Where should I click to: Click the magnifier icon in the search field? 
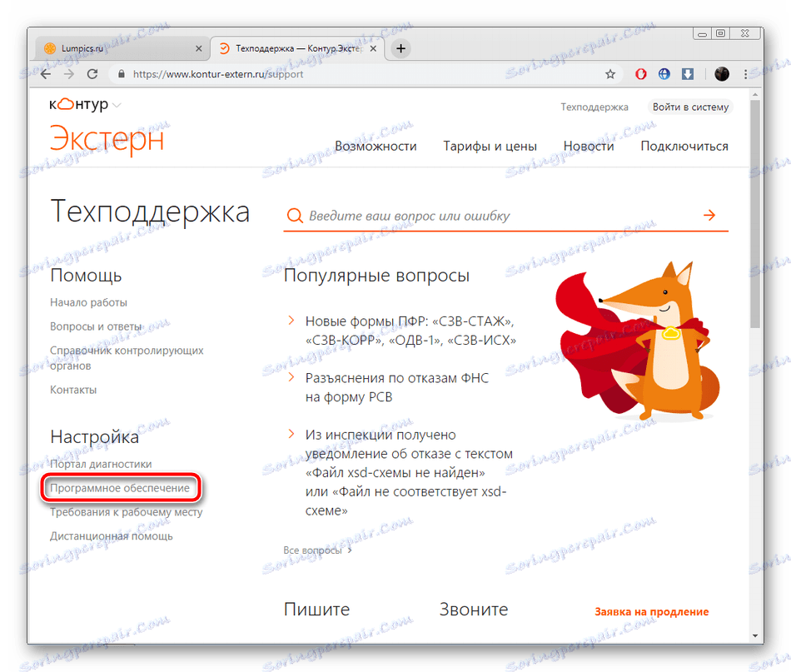[295, 215]
